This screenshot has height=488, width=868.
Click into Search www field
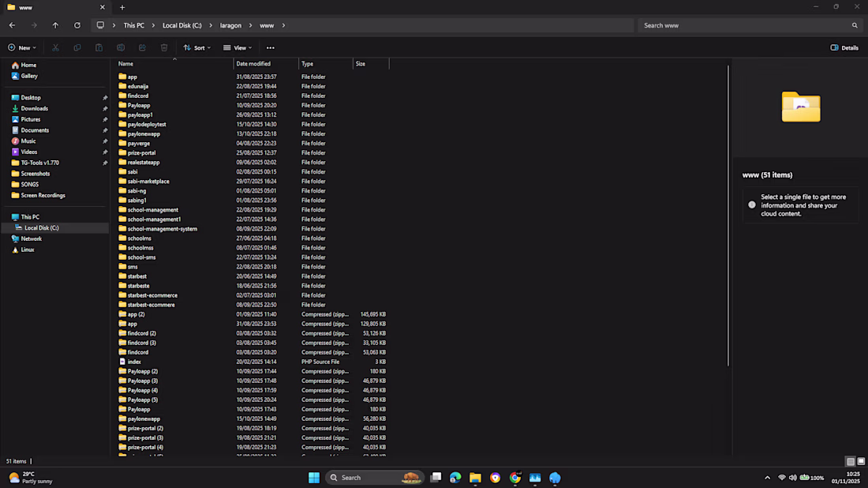coord(745,25)
